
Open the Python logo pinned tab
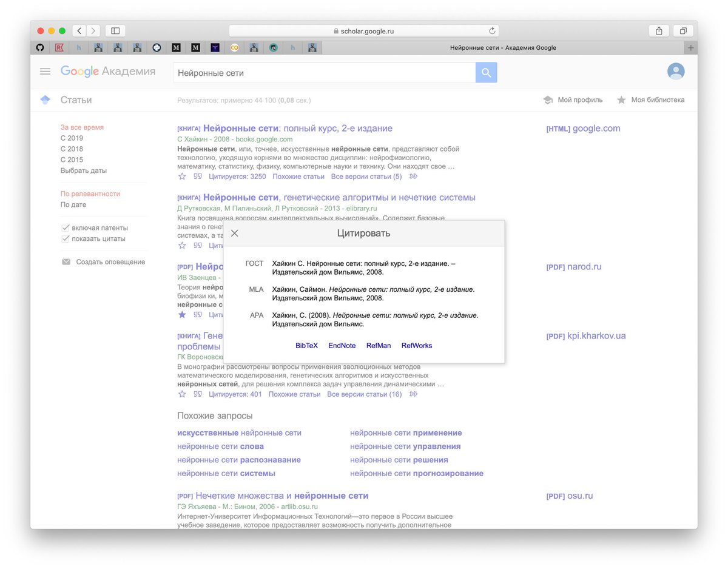pyautogui.click(x=157, y=47)
